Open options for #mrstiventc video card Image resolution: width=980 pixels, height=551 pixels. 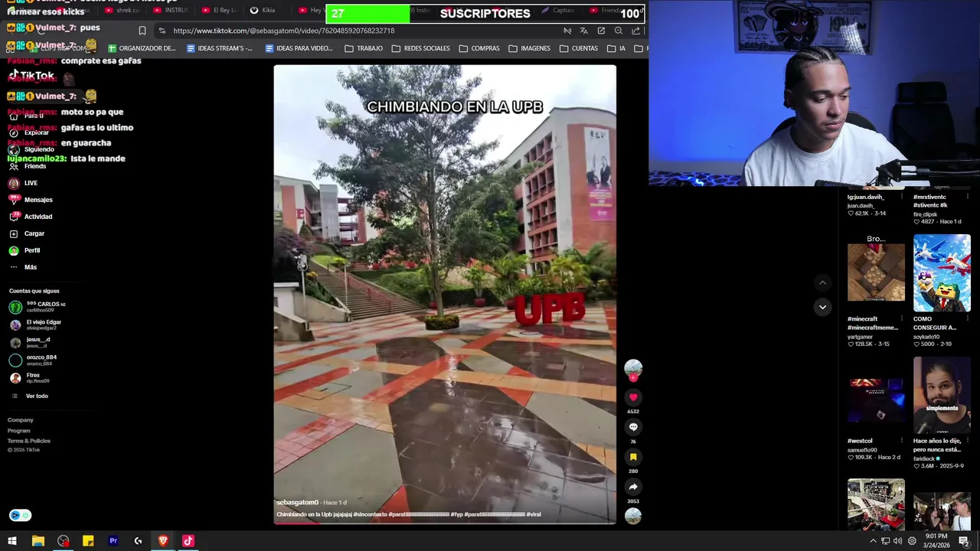click(x=967, y=197)
